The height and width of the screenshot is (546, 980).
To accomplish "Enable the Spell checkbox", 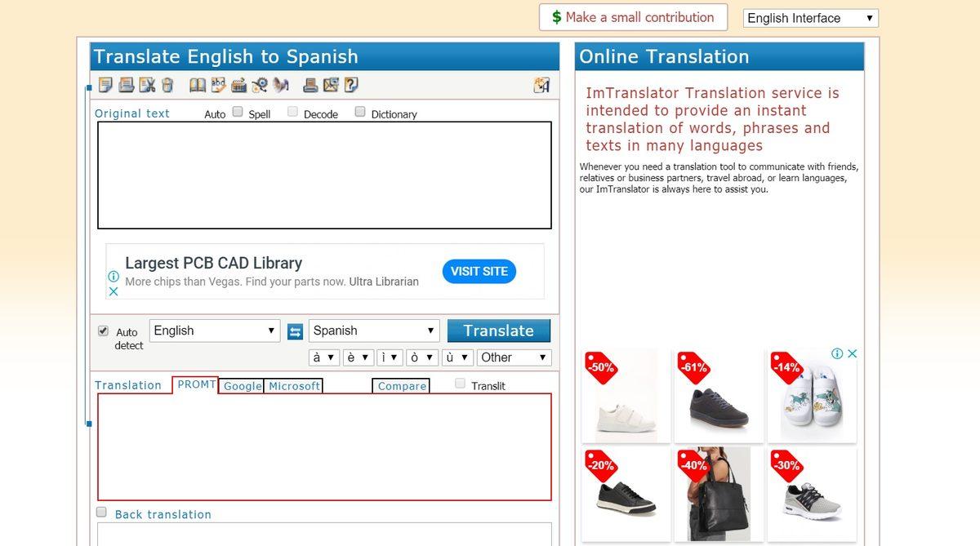I will [238, 112].
